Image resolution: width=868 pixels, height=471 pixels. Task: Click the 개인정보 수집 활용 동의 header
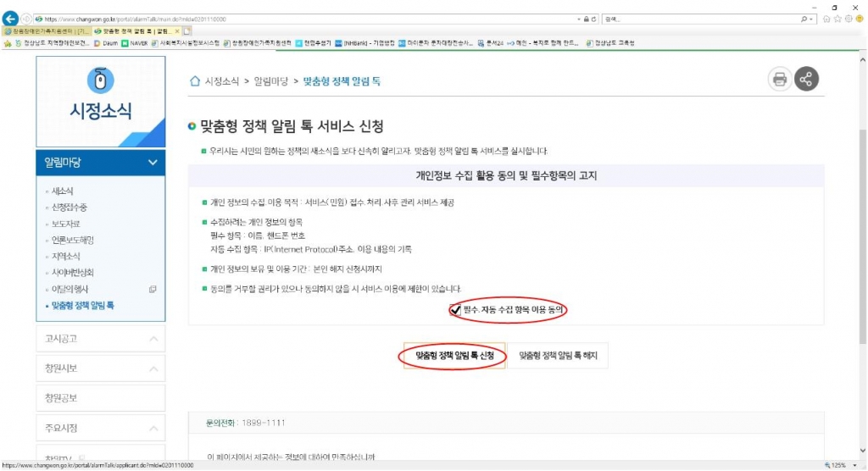[x=506, y=176]
